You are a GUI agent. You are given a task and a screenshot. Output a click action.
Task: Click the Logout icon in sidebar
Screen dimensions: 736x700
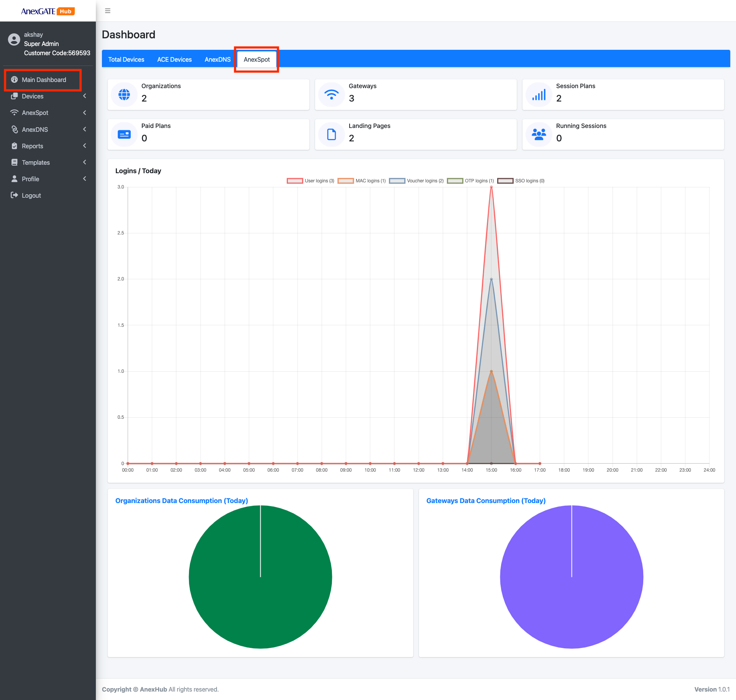click(x=14, y=195)
